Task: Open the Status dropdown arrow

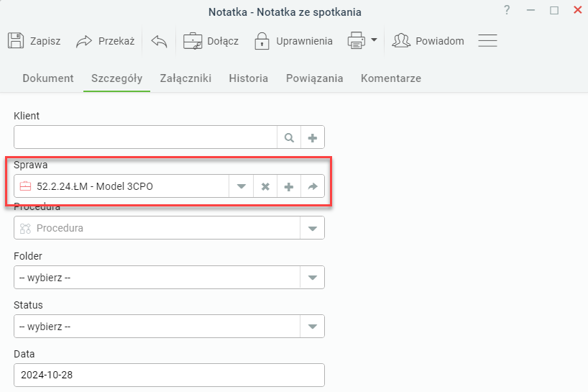Action: click(313, 327)
